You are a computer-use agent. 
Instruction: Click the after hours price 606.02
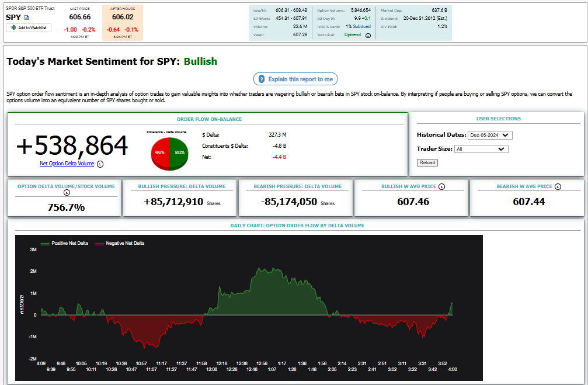(123, 18)
